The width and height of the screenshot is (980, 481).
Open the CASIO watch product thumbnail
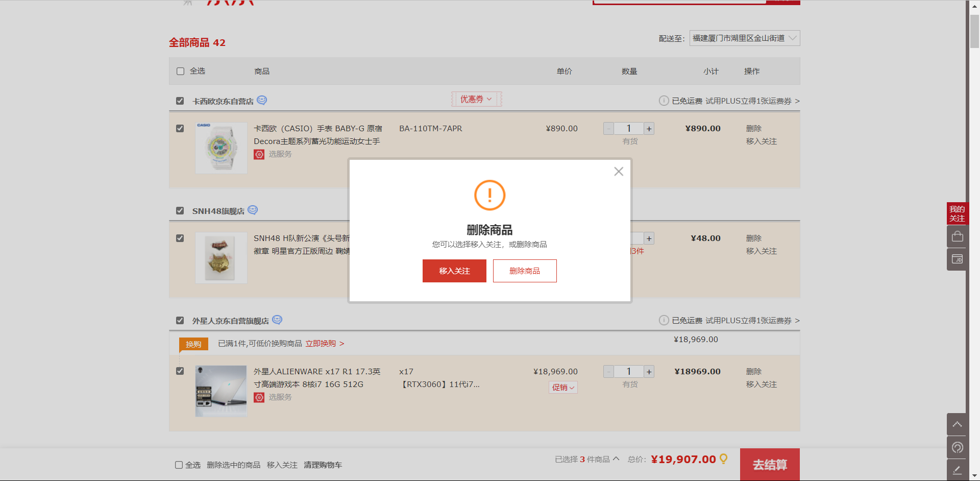coord(221,148)
